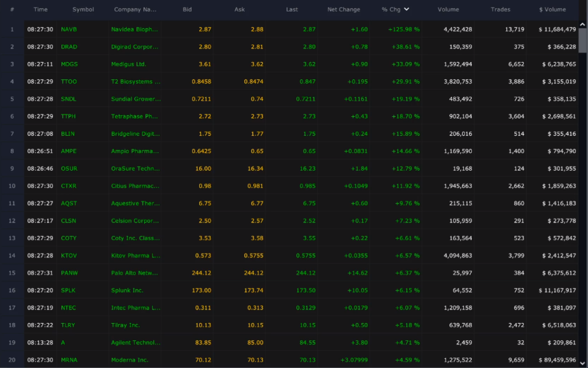This screenshot has width=588, height=368.
Task: Click the 13,719 trades value
Action: 514,29
